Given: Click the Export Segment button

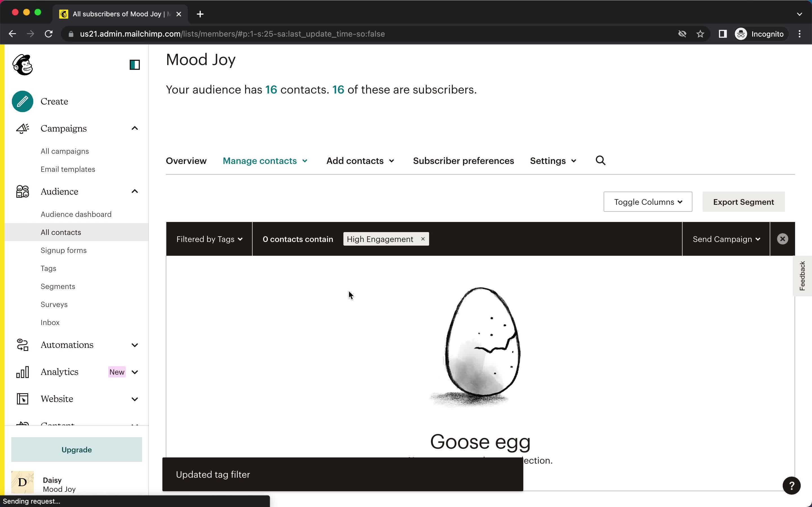Looking at the screenshot, I should (x=743, y=201).
